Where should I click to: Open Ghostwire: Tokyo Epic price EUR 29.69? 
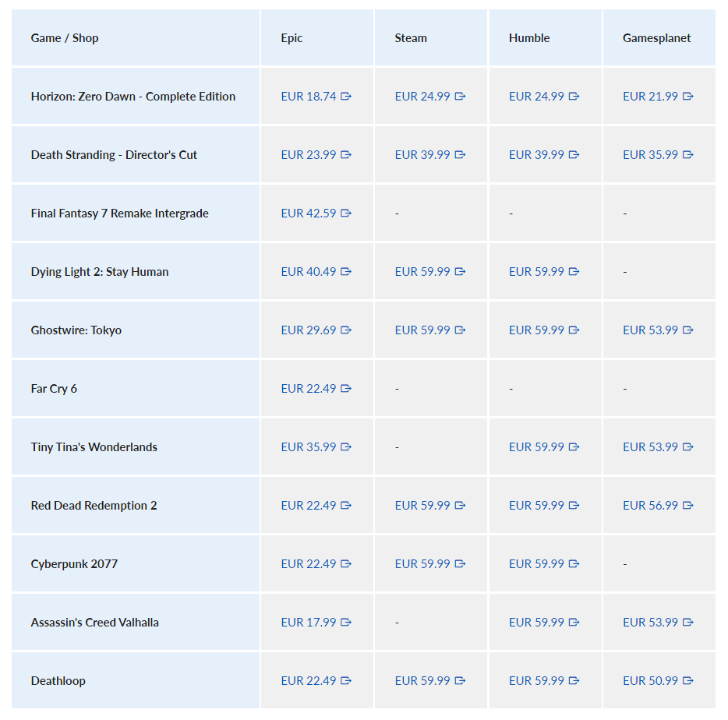coord(309,330)
